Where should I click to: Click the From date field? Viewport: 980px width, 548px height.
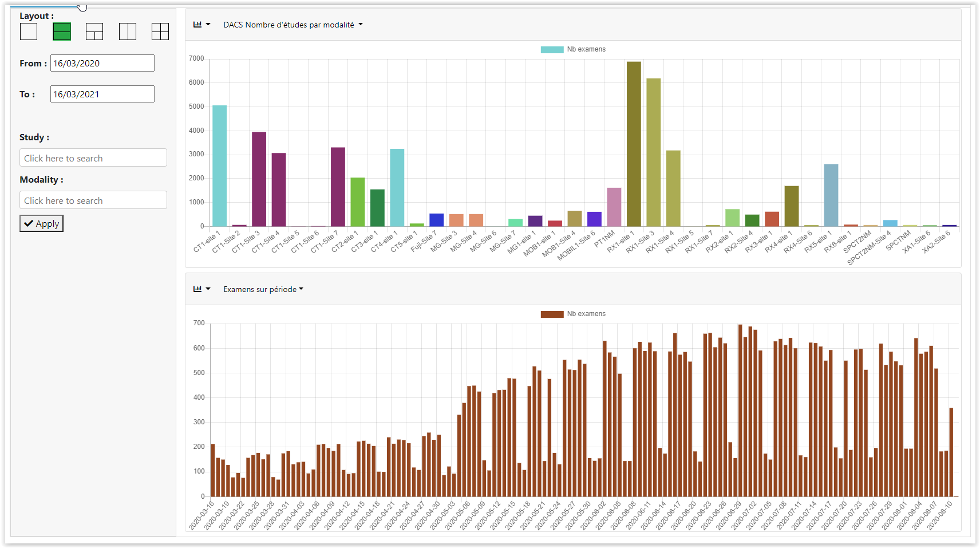click(102, 63)
